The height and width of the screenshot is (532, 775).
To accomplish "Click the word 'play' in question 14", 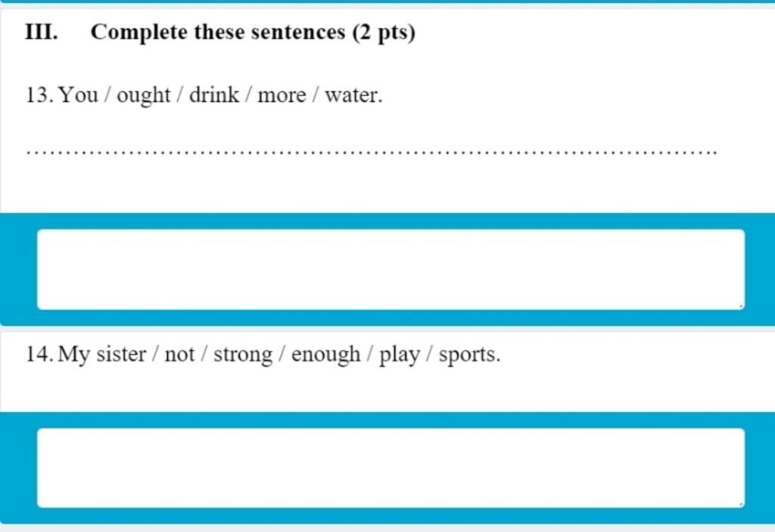I will 400,355.
